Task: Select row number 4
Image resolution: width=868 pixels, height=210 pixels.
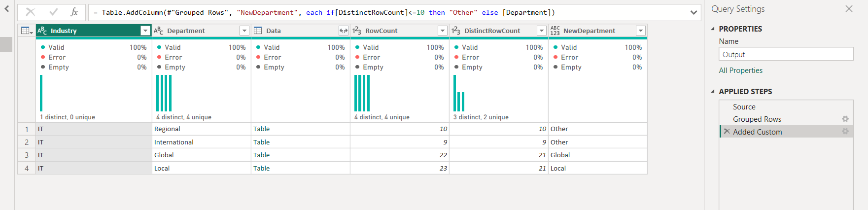Action: tap(27, 168)
